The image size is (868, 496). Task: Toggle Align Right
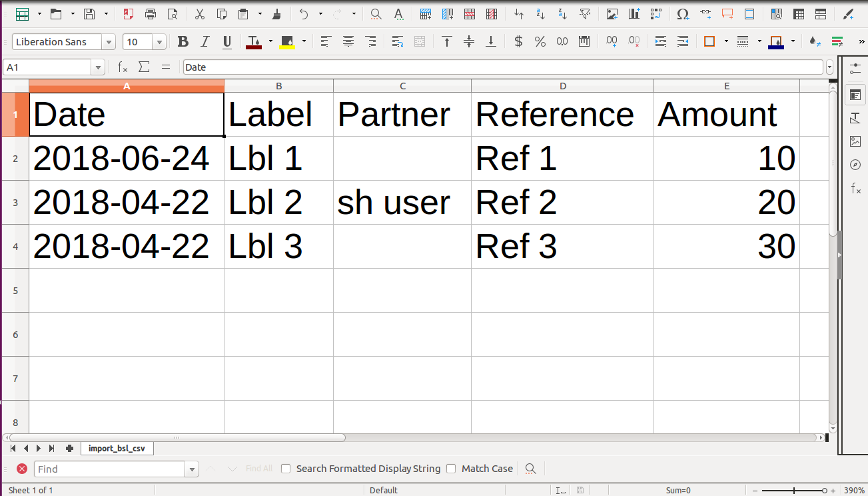(370, 41)
